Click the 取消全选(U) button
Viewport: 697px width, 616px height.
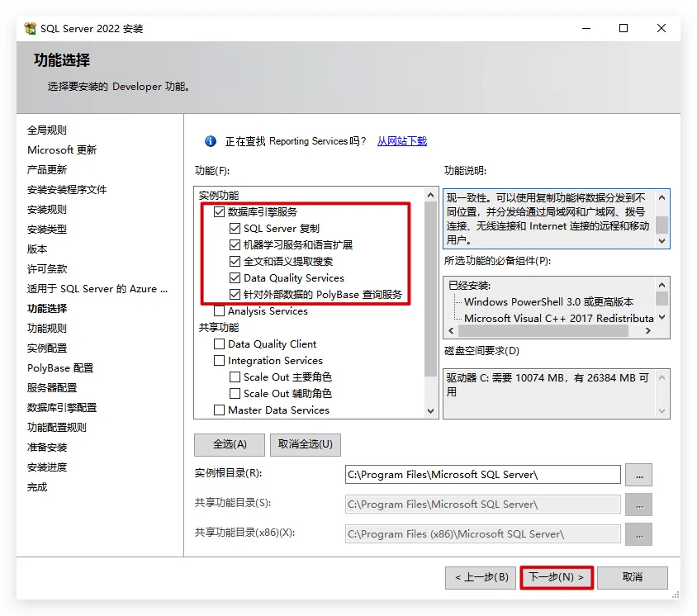click(x=306, y=444)
